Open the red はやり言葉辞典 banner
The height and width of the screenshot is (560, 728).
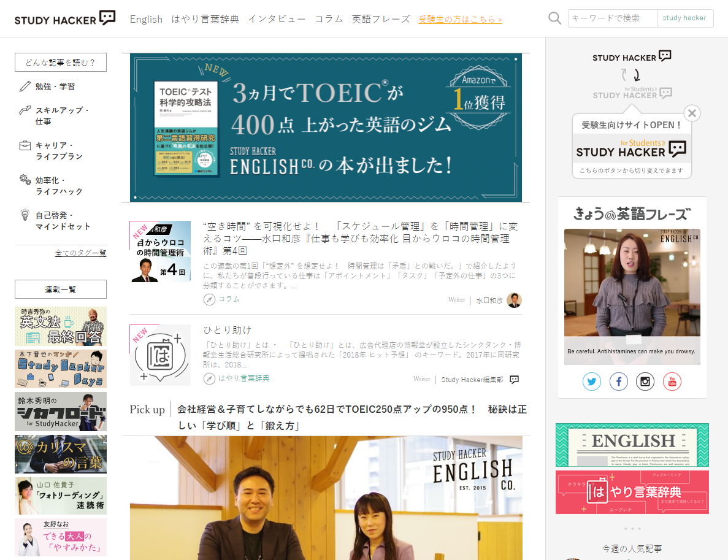[632, 492]
